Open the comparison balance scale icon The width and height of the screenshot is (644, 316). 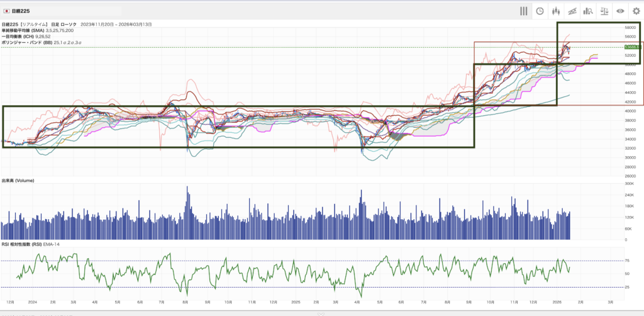[x=604, y=11]
